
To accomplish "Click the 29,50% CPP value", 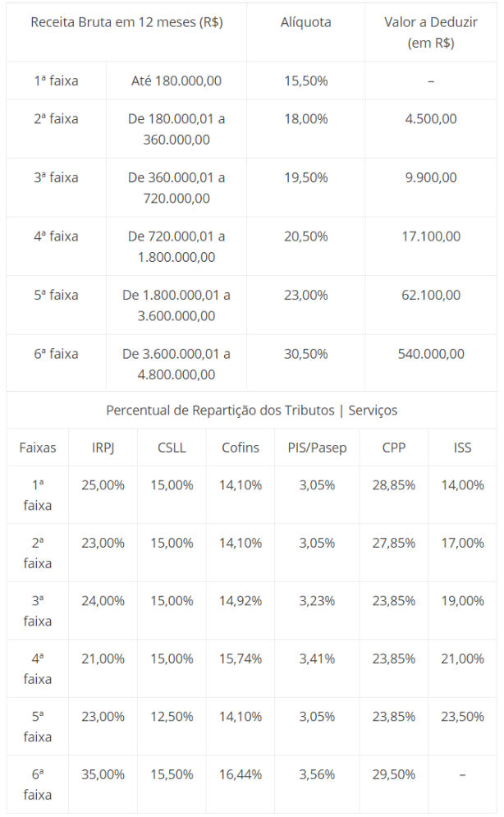I will (x=393, y=774).
